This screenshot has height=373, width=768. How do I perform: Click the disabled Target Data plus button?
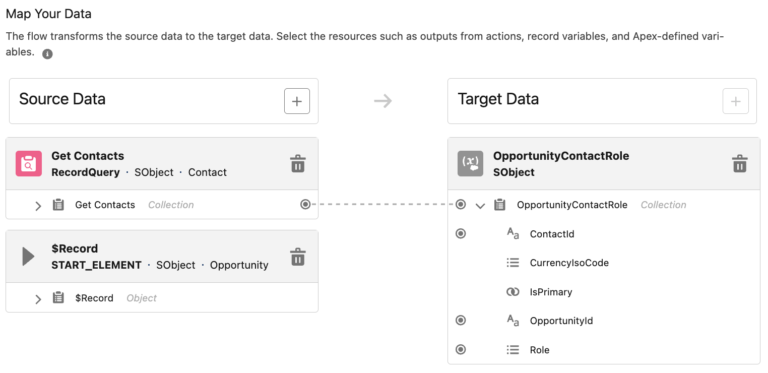pos(736,101)
